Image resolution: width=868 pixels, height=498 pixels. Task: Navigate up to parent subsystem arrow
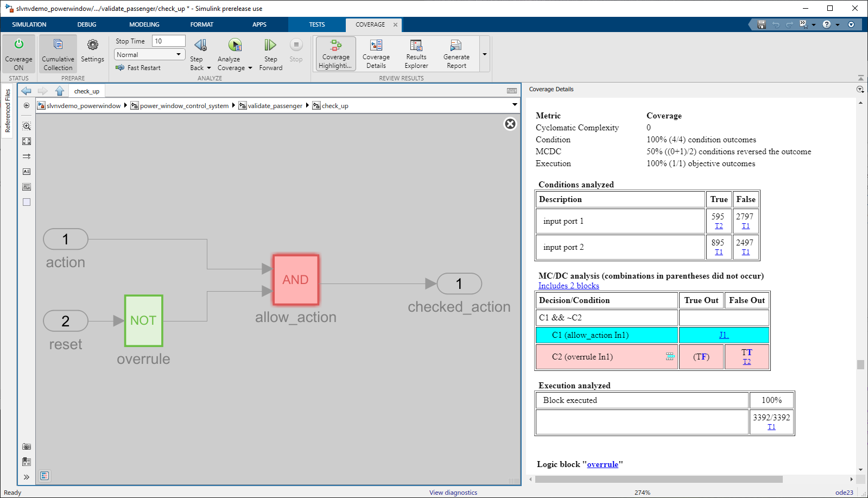60,91
